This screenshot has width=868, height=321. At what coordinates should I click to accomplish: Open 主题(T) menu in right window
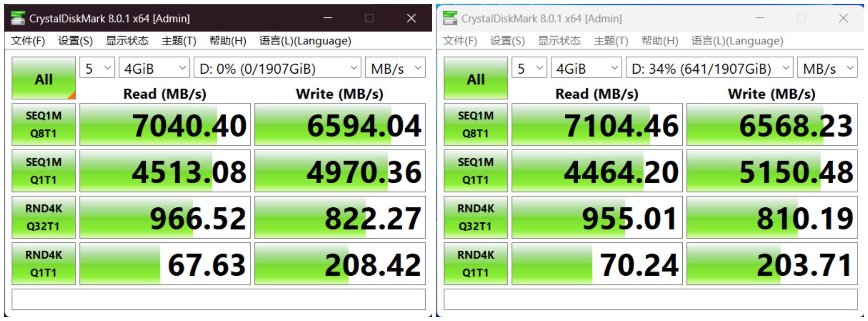611,41
